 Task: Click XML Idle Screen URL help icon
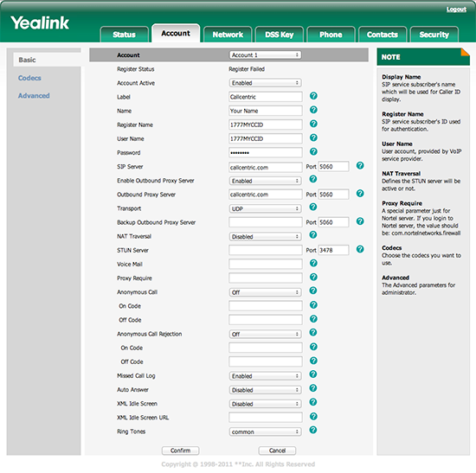click(313, 417)
